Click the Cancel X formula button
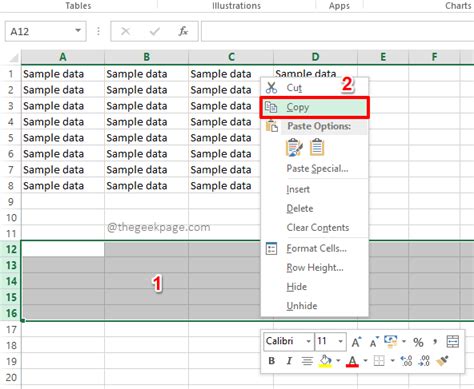474x389 pixels. pos(125,31)
